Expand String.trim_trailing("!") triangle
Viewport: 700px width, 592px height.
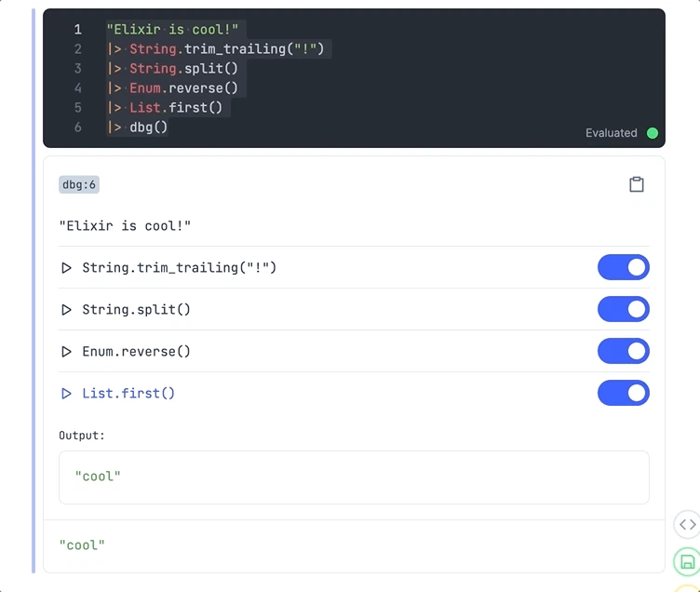pyautogui.click(x=66, y=268)
